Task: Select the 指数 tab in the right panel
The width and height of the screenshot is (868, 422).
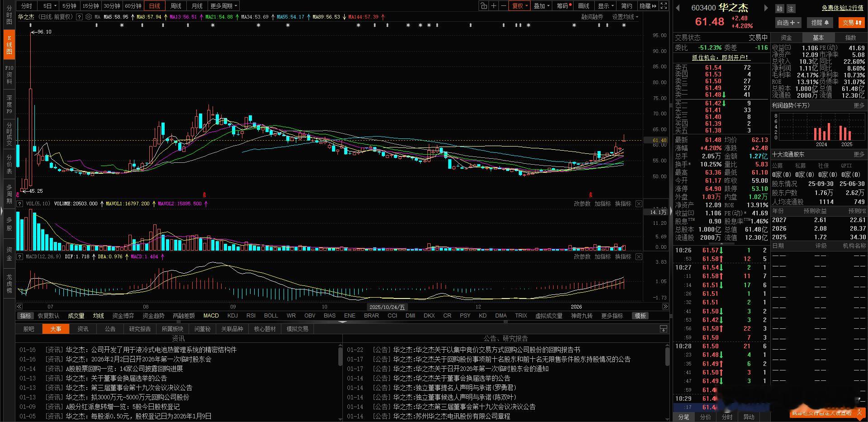Action: (x=850, y=38)
